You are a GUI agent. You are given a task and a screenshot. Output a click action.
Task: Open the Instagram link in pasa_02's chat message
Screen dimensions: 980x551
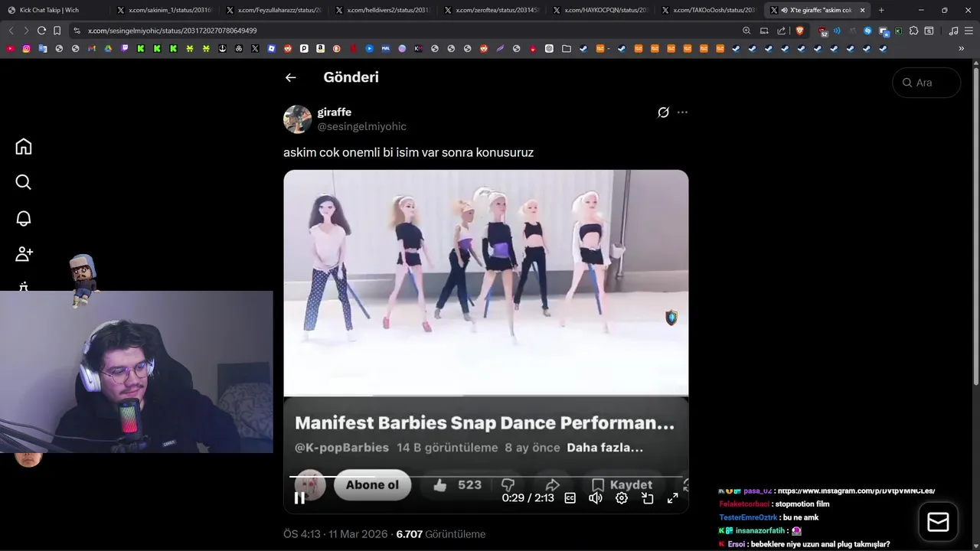(x=857, y=491)
